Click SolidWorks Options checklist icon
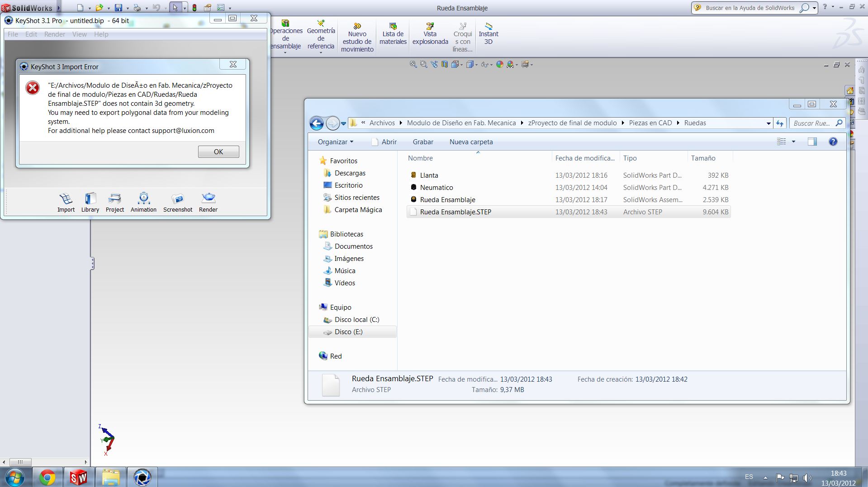Image resolution: width=868 pixels, height=487 pixels. pyautogui.click(x=221, y=8)
